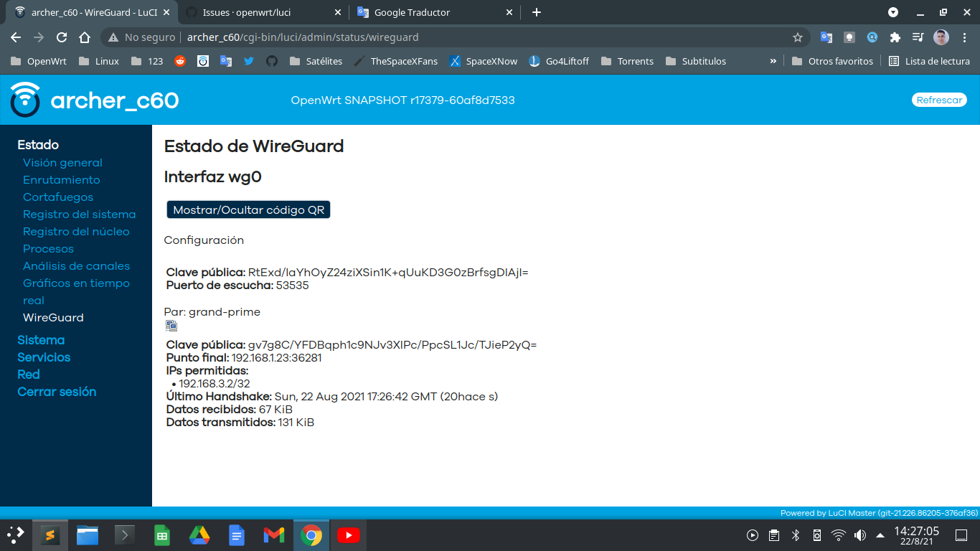Open the media controls icon
This screenshot has width=980, height=551.
pos(918,37)
